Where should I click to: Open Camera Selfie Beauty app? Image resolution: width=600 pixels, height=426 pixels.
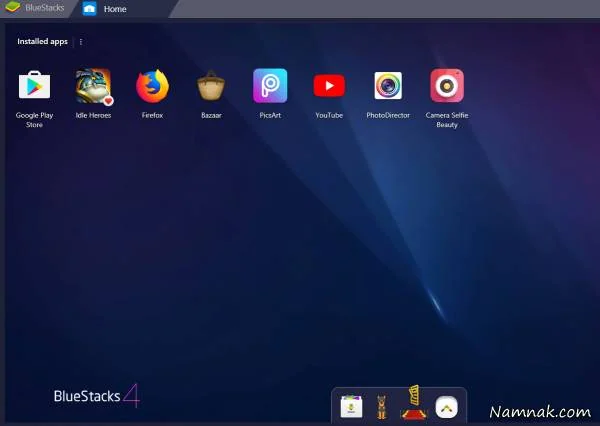pyautogui.click(x=447, y=86)
